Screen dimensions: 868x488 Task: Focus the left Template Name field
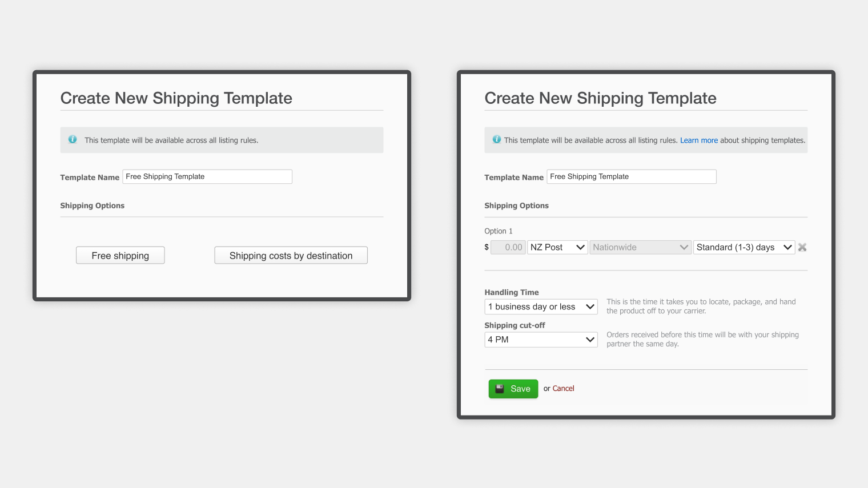tap(207, 176)
